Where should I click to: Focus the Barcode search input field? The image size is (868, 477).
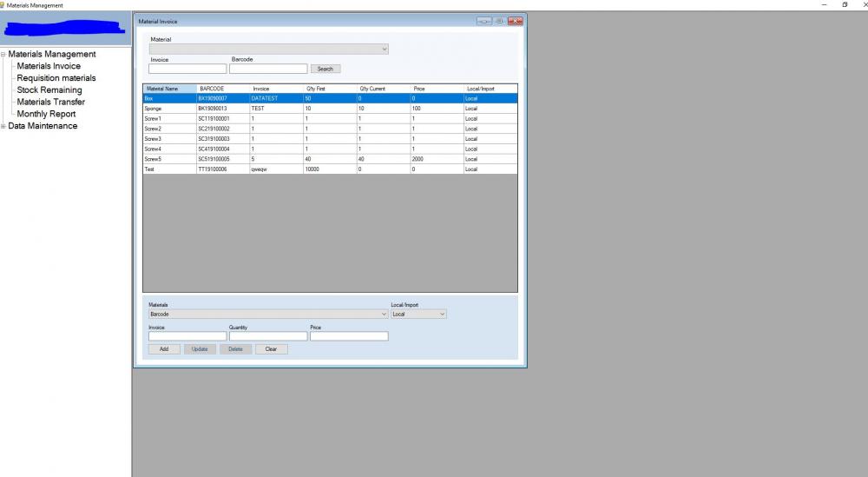pyautogui.click(x=268, y=69)
